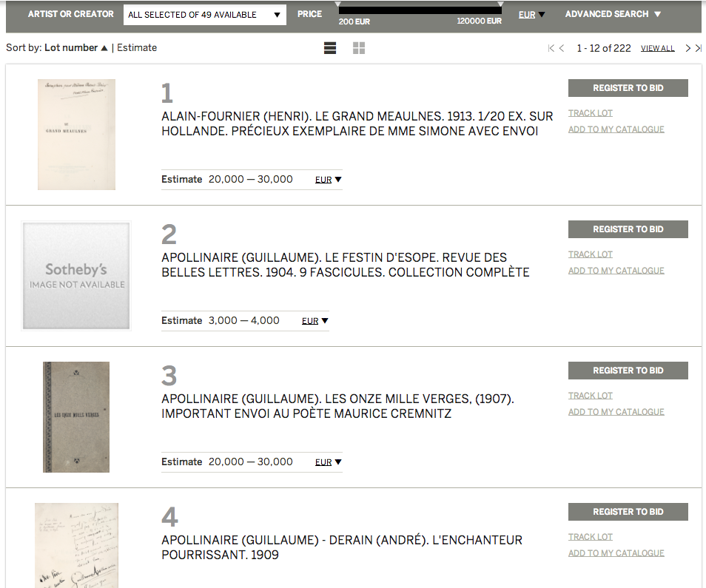Screen dimensions: 706x588
Task: Open Les Onze Mille Verges cover thumbnail
Action: tap(76, 417)
